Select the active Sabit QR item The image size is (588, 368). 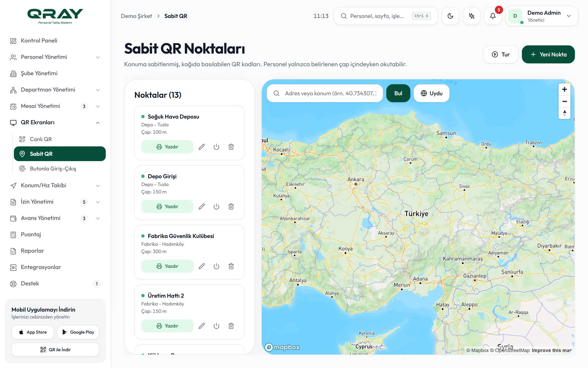click(x=60, y=154)
